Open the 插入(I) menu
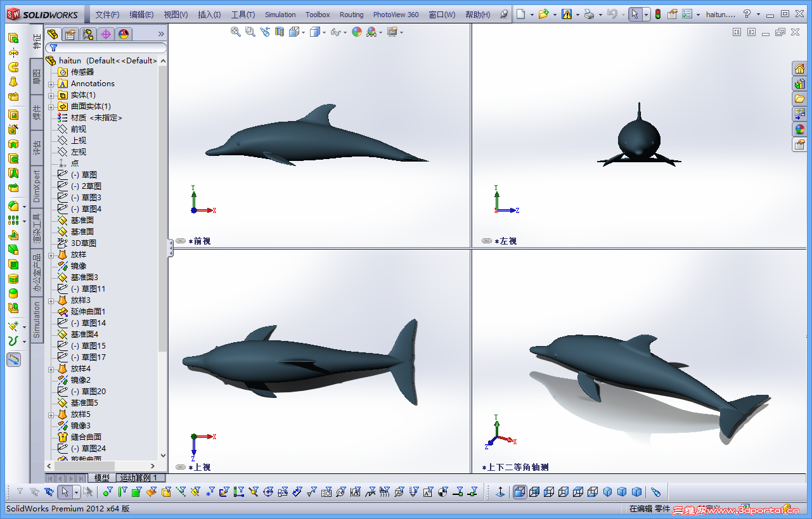812x519 pixels. pos(209,15)
